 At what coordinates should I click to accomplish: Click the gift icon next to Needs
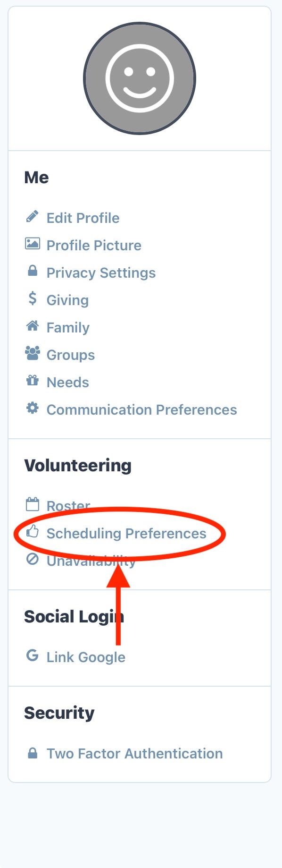(32, 381)
